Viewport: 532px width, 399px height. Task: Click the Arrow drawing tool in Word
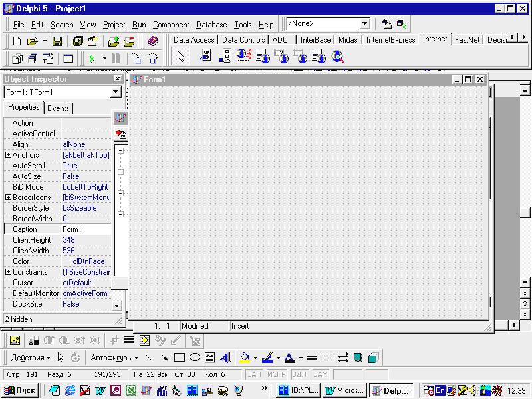point(164,358)
